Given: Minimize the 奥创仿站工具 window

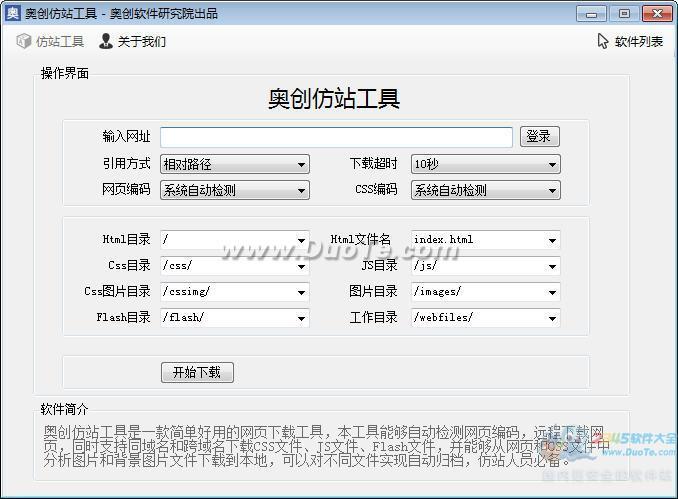Looking at the screenshot, I should point(592,13).
